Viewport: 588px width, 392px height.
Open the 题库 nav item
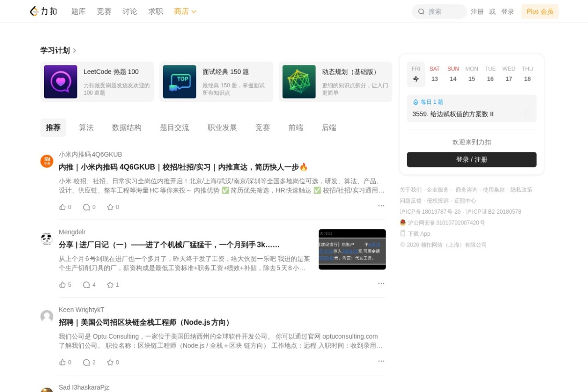[x=78, y=11]
